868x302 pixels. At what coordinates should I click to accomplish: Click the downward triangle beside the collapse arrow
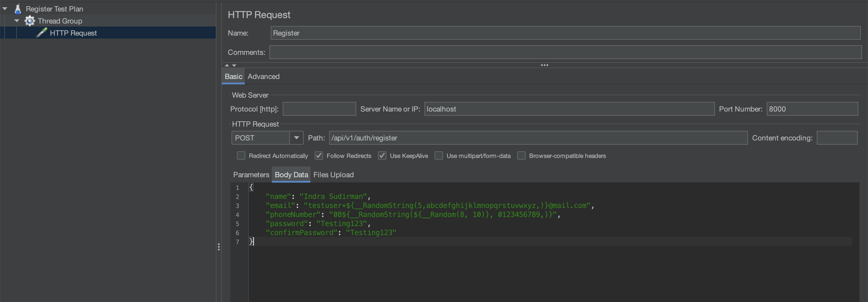[234, 65]
